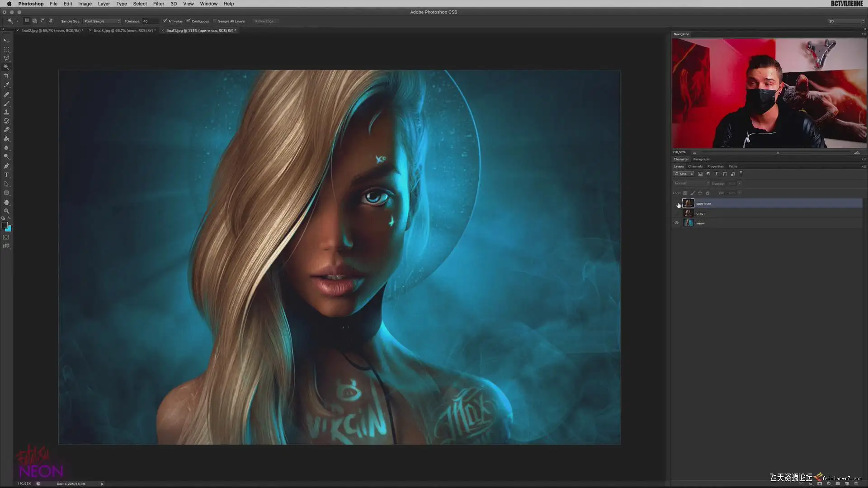Viewport: 868px width, 488px height.
Task: Open the 3D workspace dropdown
Action: tap(846, 21)
